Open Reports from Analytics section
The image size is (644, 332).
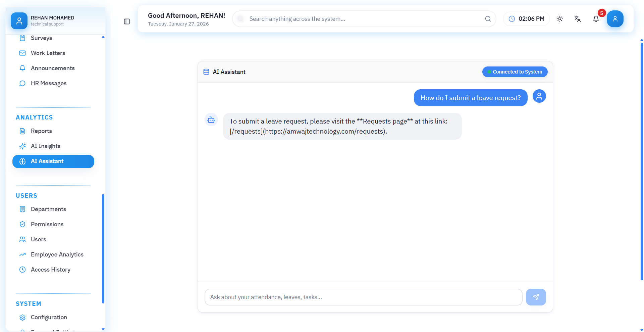[41, 131]
